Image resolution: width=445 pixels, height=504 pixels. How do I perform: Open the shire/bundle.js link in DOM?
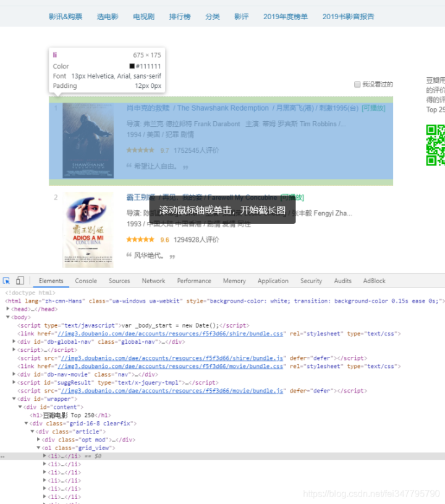[172, 358]
